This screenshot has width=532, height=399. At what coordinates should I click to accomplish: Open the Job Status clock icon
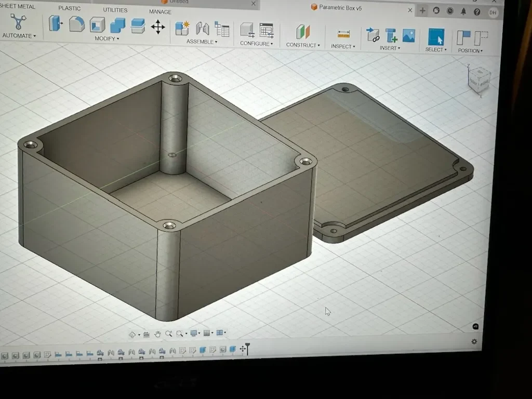tap(450, 11)
